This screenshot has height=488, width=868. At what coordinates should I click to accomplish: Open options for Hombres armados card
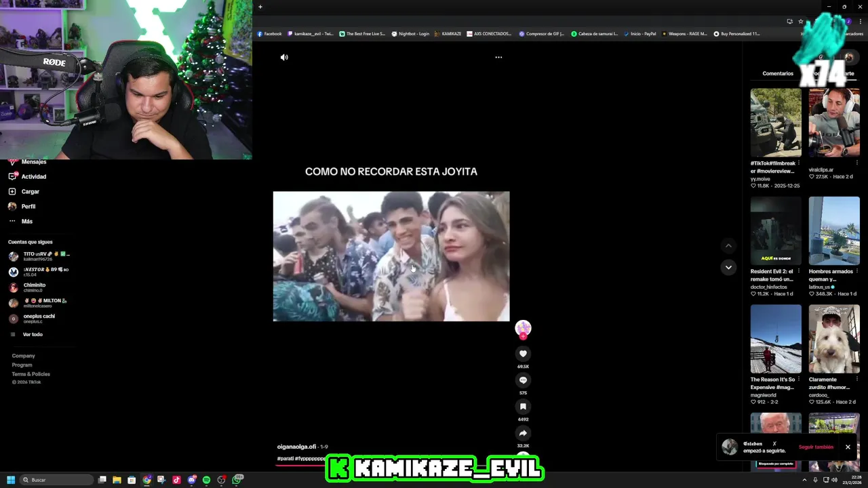(856, 272)
